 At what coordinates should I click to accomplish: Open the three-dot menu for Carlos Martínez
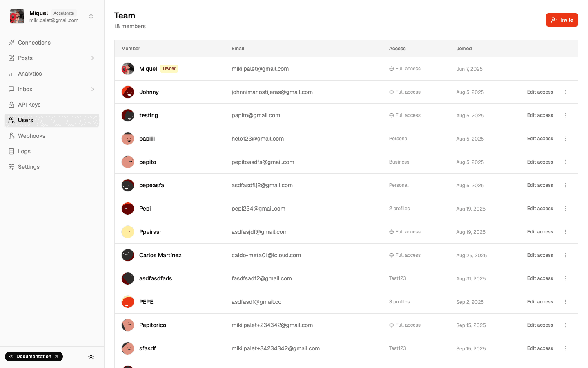(x=566, y=255)
